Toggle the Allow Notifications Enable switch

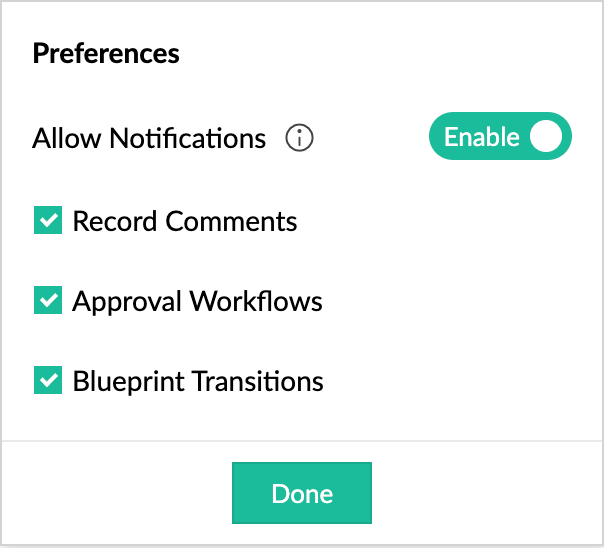tap(500, 137)
